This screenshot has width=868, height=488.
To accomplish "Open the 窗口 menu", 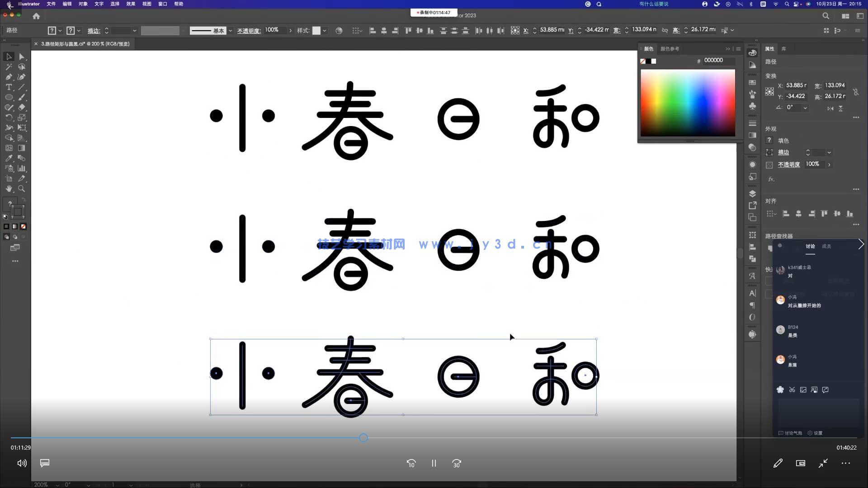I will (163, 4).
